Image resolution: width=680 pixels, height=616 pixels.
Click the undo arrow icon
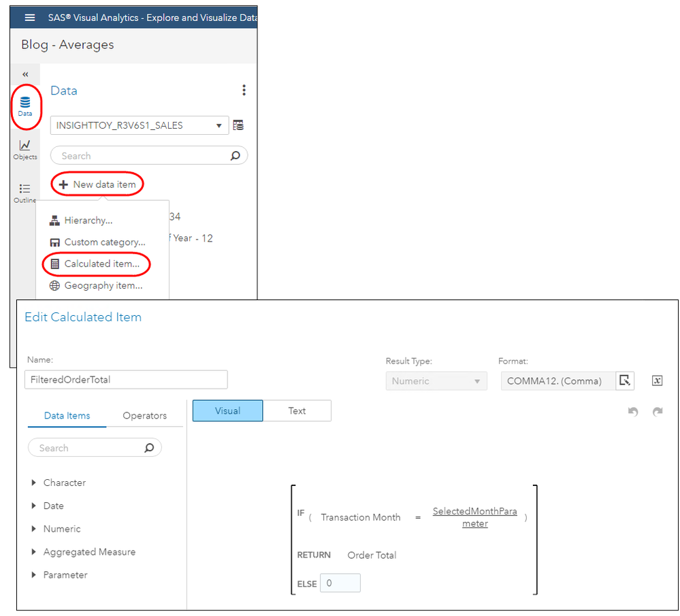tap(633, 411)
